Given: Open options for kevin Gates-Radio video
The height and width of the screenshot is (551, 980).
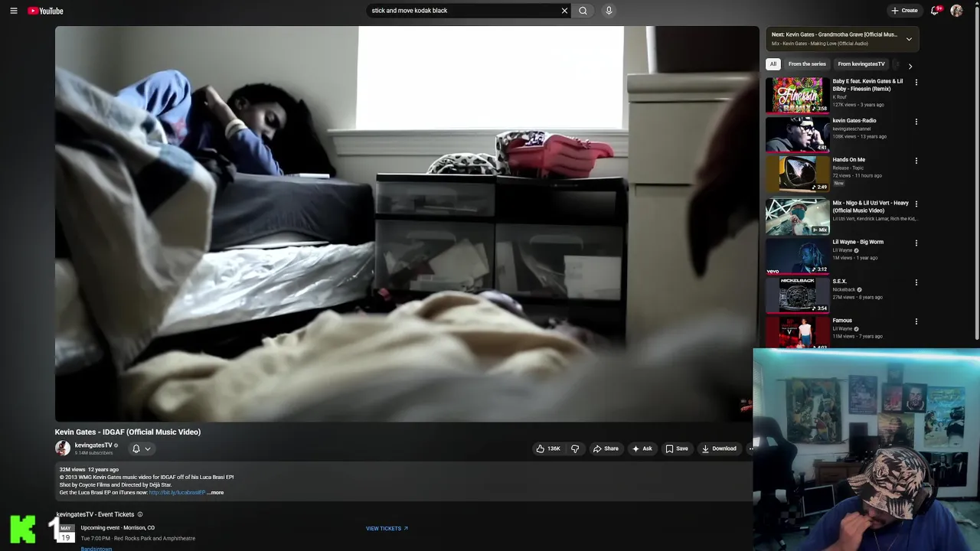Looking at the screenshot, I should pos(916,121).
